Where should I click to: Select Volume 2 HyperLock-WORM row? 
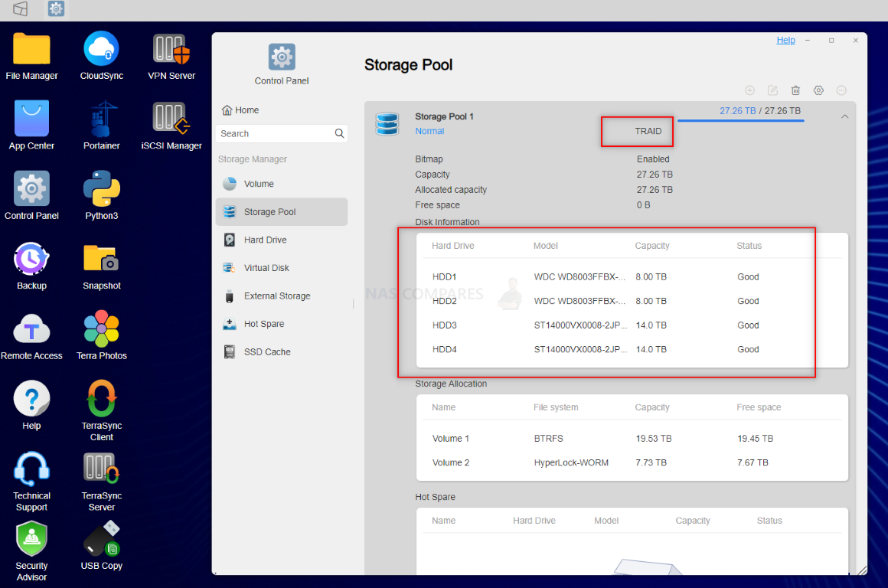(x=632, y=462)
